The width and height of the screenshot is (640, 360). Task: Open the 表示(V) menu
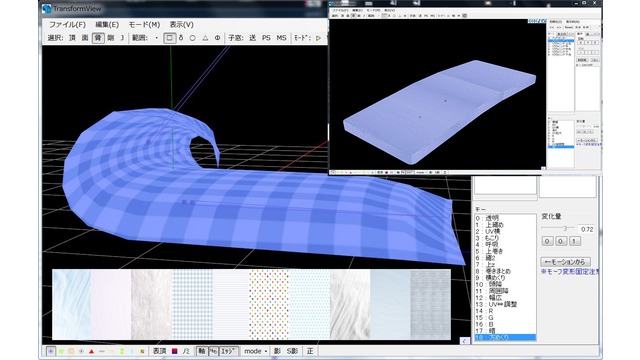click(182, 24)
